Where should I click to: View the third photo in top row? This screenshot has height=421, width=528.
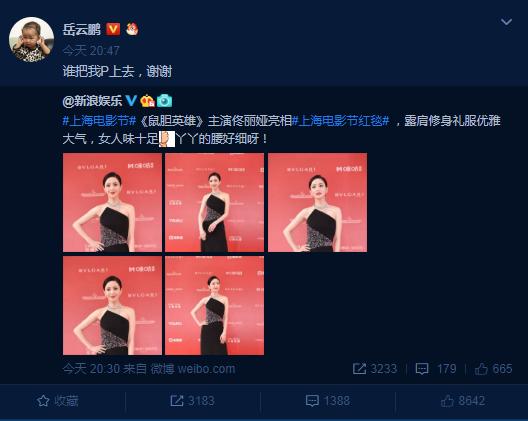pyautogui.click(x=318, y=202)
